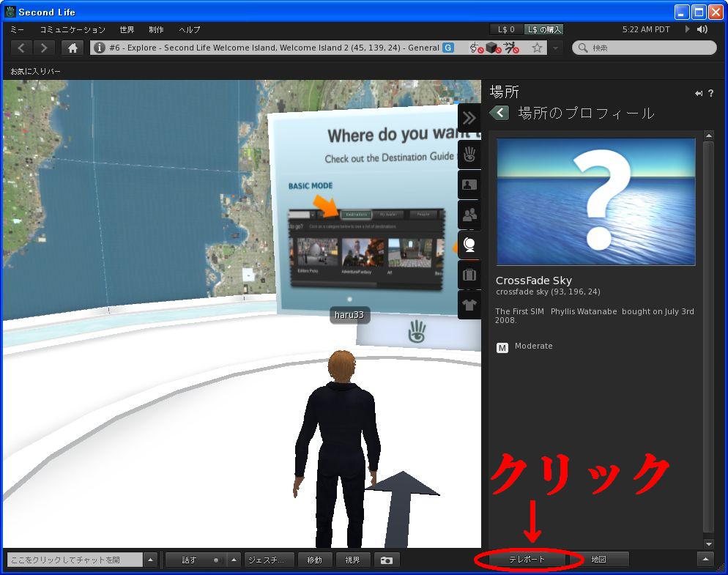Click the crossfade sky (93, 196, 24) coordinates
Image resolution: width=728 pixels, height=575 pixels.
point(548,292)
